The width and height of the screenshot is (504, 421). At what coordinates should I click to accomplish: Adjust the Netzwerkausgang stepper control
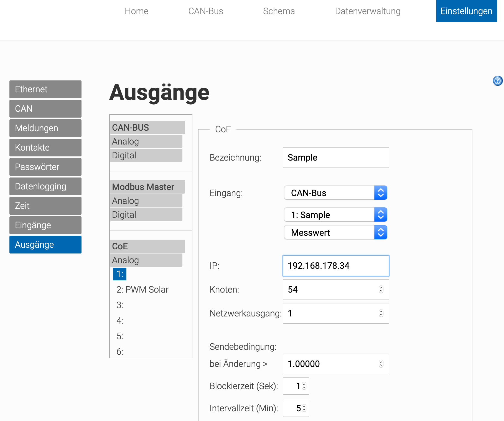point(381,313)
